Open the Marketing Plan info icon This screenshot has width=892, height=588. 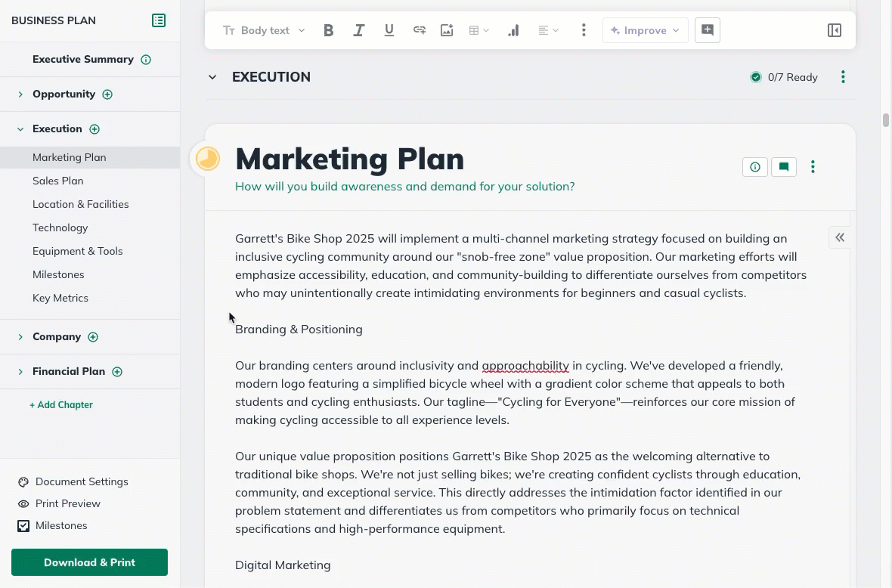[x=754, y=167]
